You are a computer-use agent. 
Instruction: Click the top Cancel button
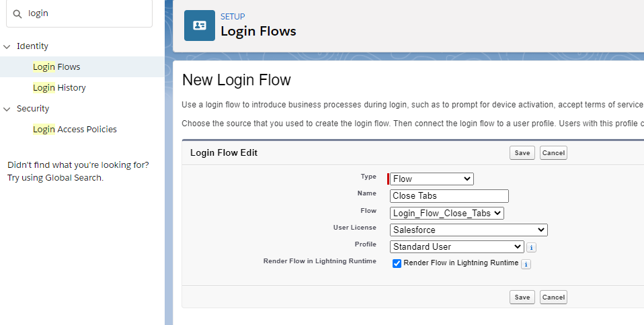pos(553,153)
